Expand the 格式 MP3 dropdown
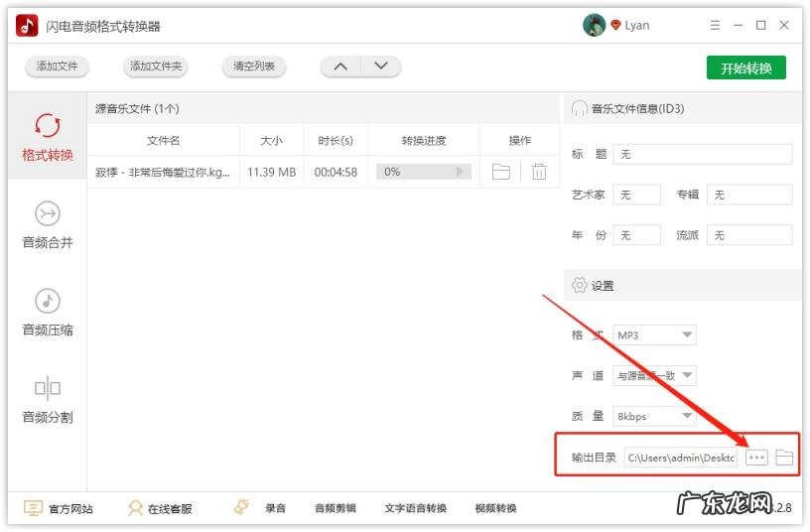This screenshot has width=810, height=532. (654, 334)
